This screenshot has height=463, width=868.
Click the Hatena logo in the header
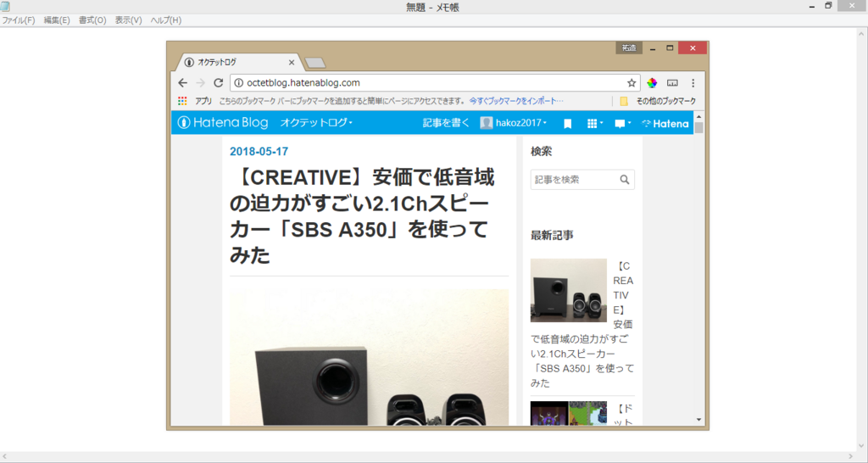[665, 124]
